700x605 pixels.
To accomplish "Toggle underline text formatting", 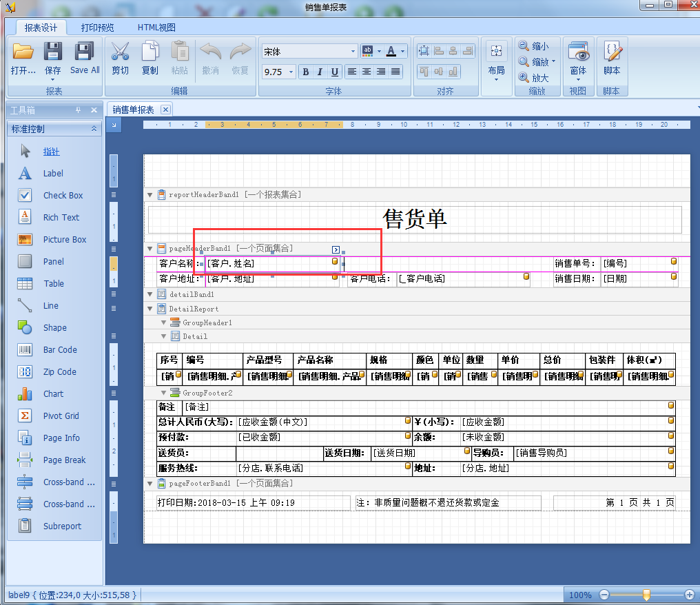I will 335,72.
